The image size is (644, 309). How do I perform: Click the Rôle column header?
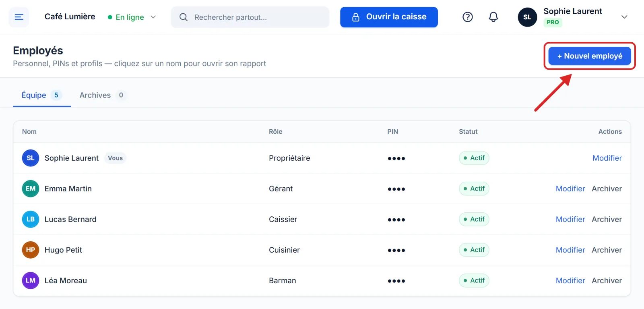coord(276,131)
